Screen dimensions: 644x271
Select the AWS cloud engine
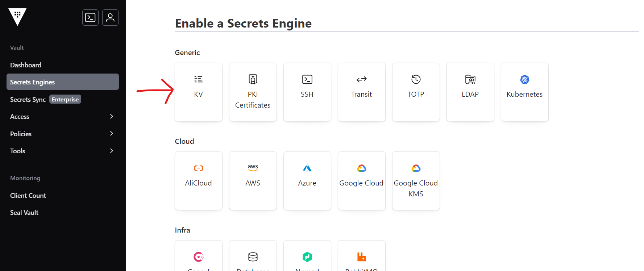click(x=253, y=180)
